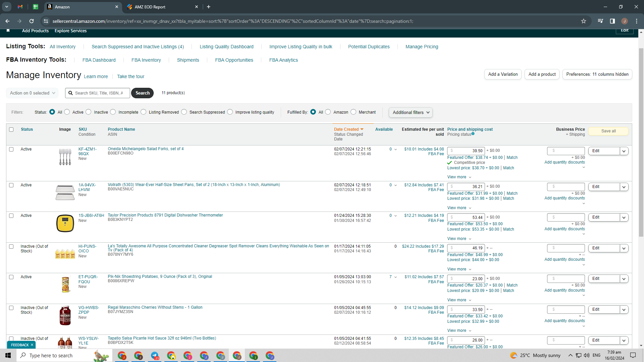Open the Shipments tool
The width and height of the screenshot is (644, 362).
click(x=188, y=60)
